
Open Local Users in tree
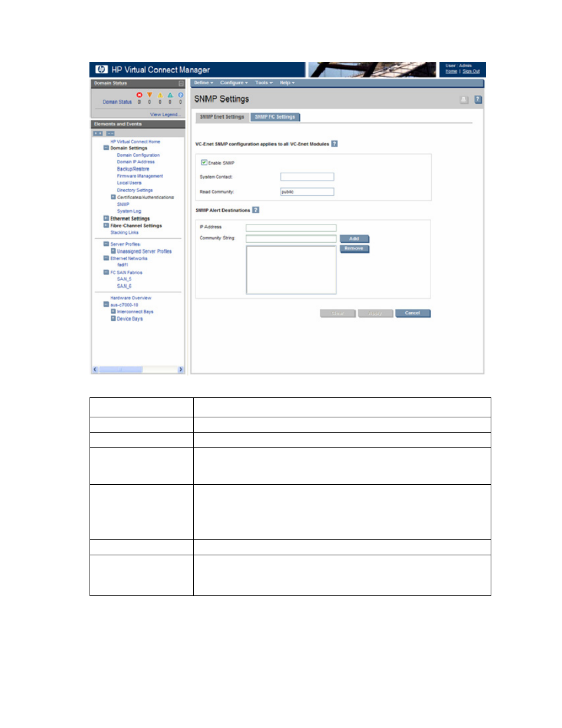click(x=129, y=183)
